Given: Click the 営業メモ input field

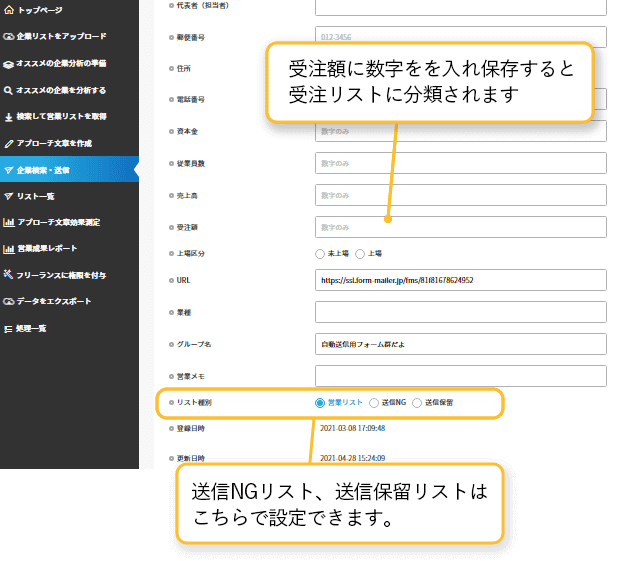Looking at the screenshot, I should pos(461,376).
